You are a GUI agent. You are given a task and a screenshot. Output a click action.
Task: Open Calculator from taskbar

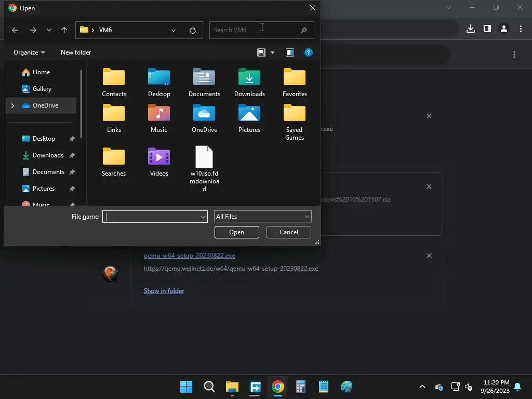point(301,387)
